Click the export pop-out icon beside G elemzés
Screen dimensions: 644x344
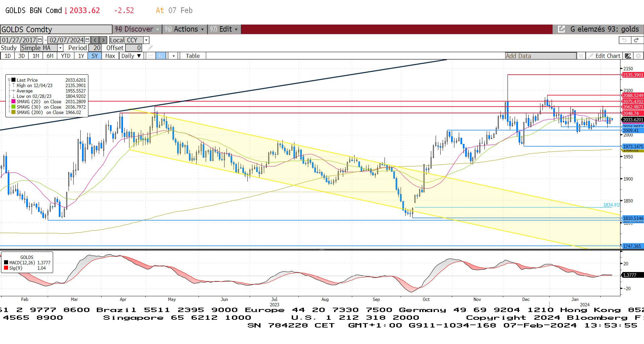pyautogui.click(x=561, y=29)
